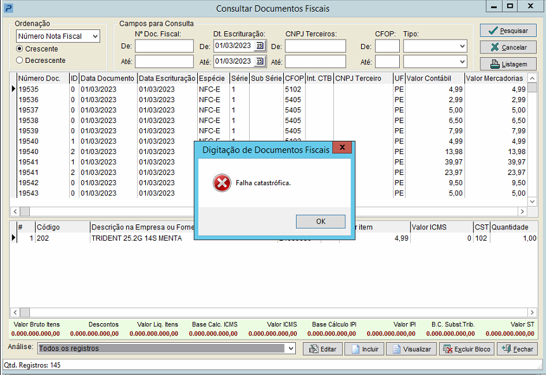Viewport: 546px width, 375px height.
Task: Open the Ordenação Número Nota Fiscal dropdown
Action: (95, 36)
